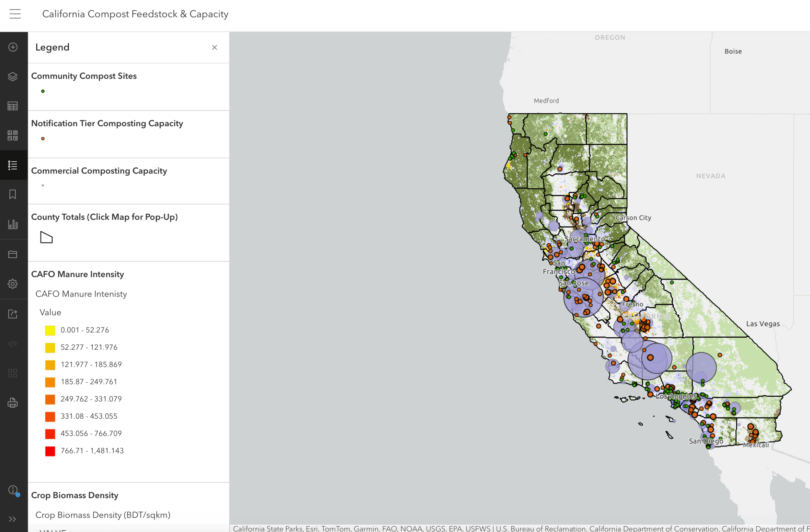Open the Layers panel icon
Viewport: 810px width, 532px height.
pyautogui.click(x=13, y=77)
